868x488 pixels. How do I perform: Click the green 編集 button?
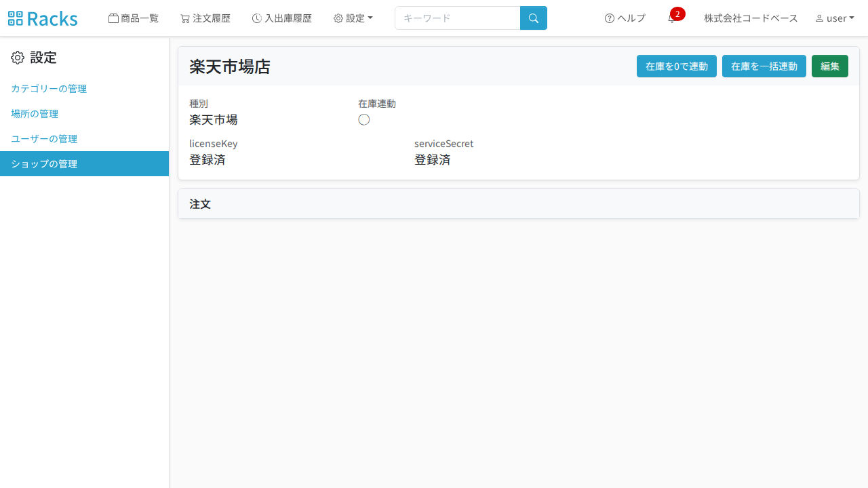[830, 66]
